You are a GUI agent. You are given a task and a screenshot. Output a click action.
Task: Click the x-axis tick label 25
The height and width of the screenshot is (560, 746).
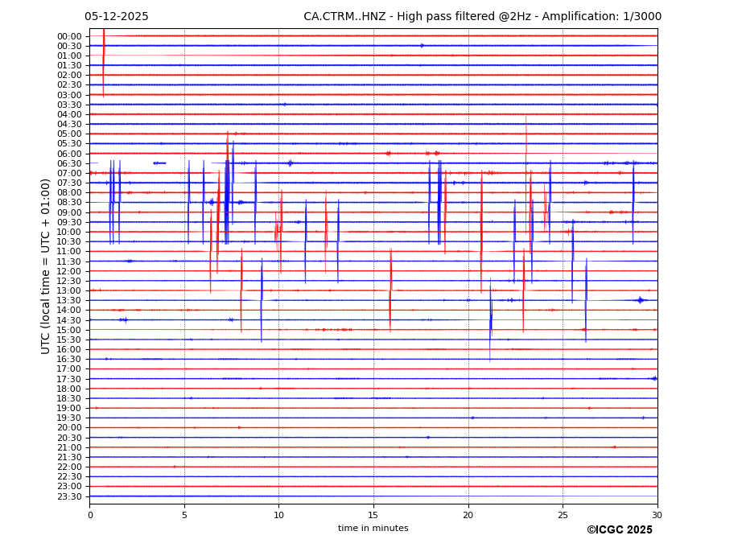click(x=563, y=514)
